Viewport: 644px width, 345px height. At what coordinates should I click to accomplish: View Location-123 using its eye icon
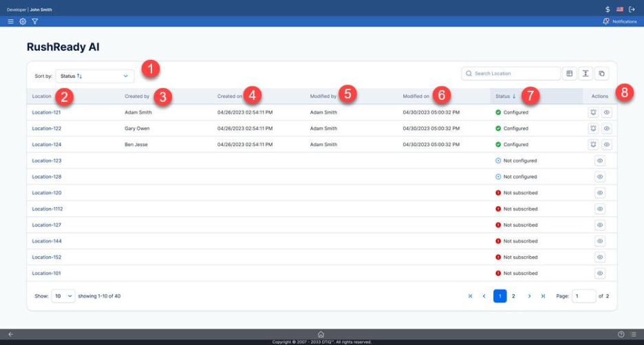click(x=600, y=160)
